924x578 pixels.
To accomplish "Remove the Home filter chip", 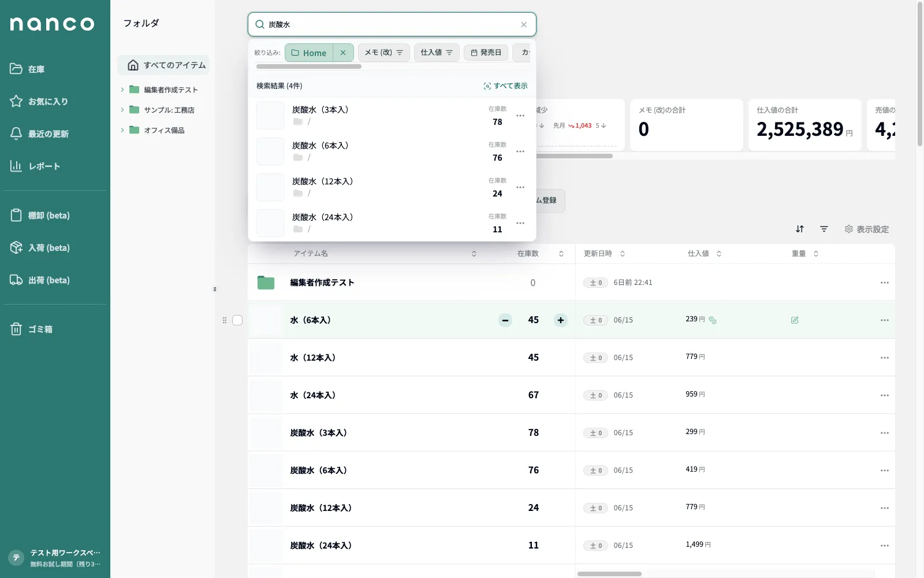I will point(343,53).
